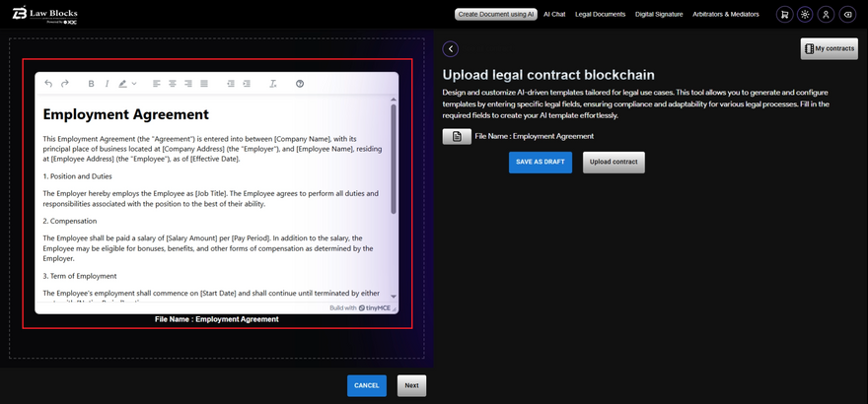Toggle italic formatting
Screen dimensions: 868x404
[x=107, y=84]
